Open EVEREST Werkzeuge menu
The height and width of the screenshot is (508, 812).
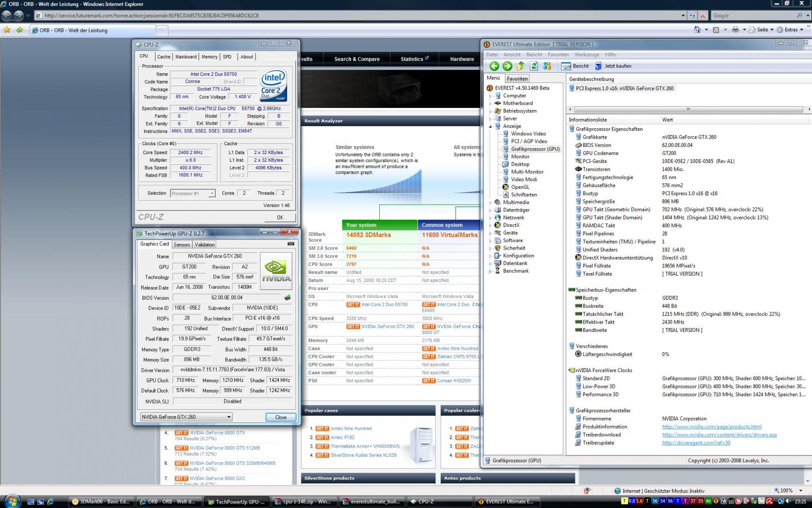point(587,55)
